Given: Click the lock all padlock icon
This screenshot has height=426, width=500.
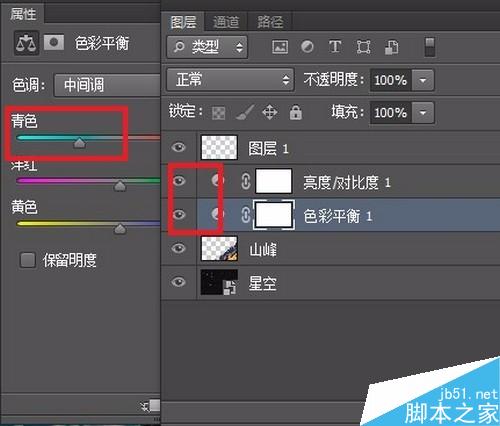Looking at the screenshot, I should pyautogui.click(x=296, y=112).
